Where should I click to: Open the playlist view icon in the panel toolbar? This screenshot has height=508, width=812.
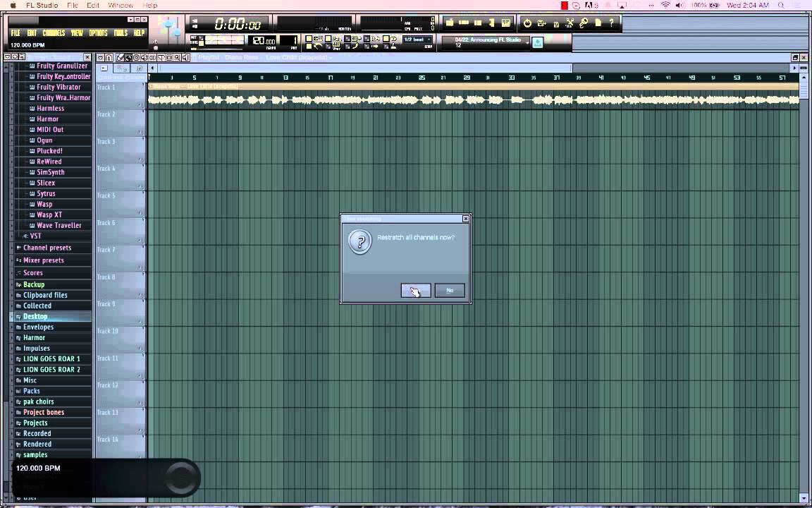coord(450,23)
